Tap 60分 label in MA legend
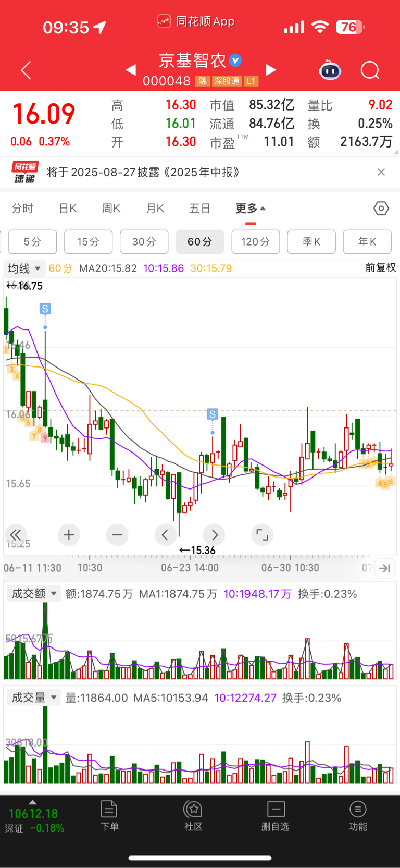The height and width of the screenshot is (868, 400). click(x=60, y=268)
